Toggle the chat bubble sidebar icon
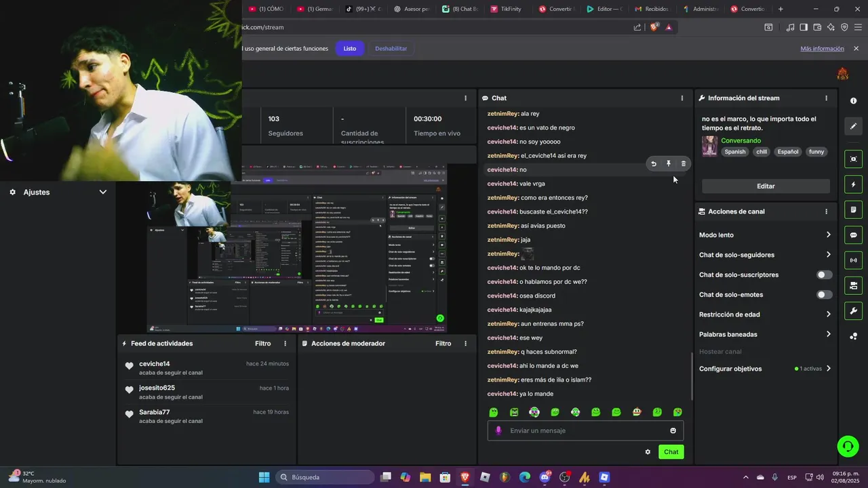Viewport: 868px width, 488px height. coord(853,235)
